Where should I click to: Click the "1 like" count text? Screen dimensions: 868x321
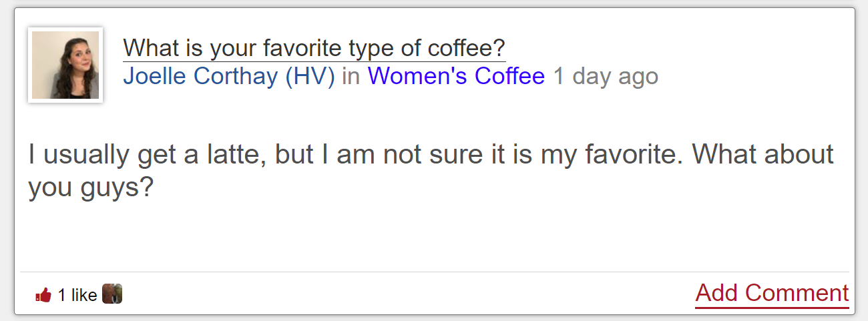coord(77,295)
